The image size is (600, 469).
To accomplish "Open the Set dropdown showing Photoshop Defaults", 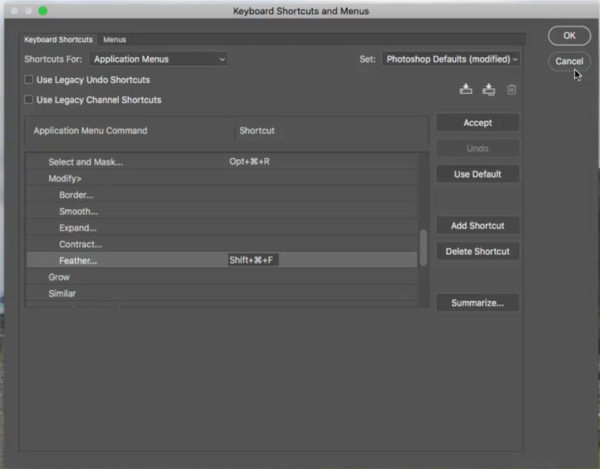I will pos(452,60).
